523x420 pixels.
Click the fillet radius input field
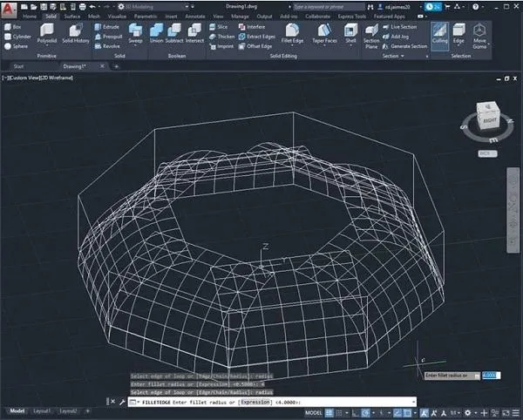click(492, 375)
